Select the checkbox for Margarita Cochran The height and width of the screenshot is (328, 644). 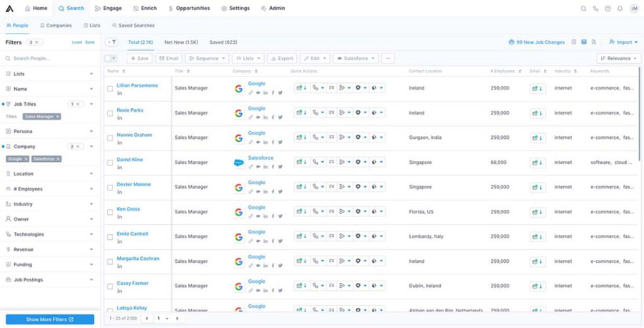(x=110, y=261)
